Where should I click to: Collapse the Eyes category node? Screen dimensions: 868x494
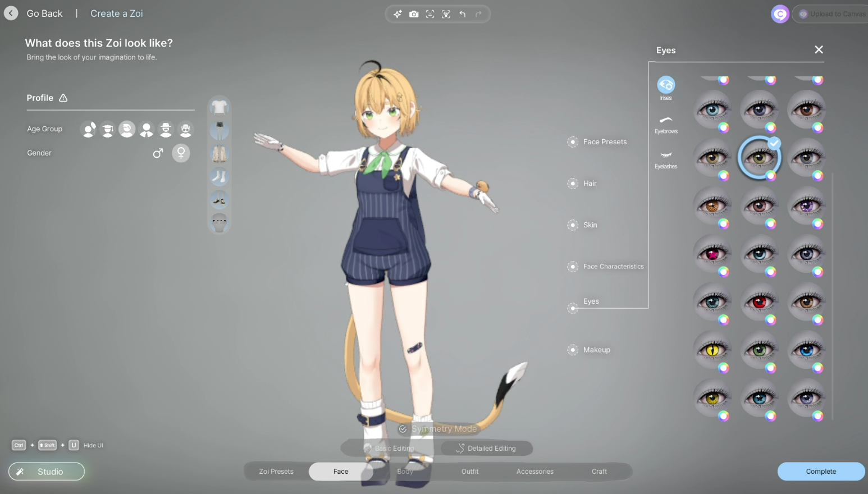tap(573, 308)
